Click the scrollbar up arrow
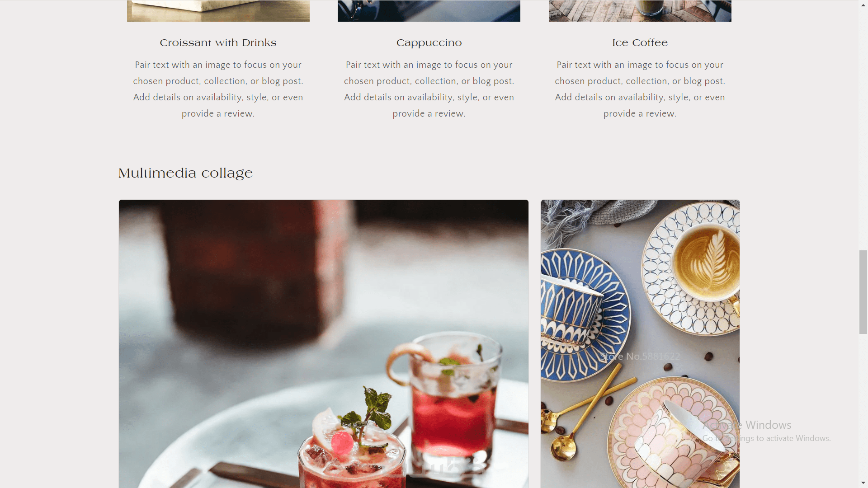 (x=863, y=4)
